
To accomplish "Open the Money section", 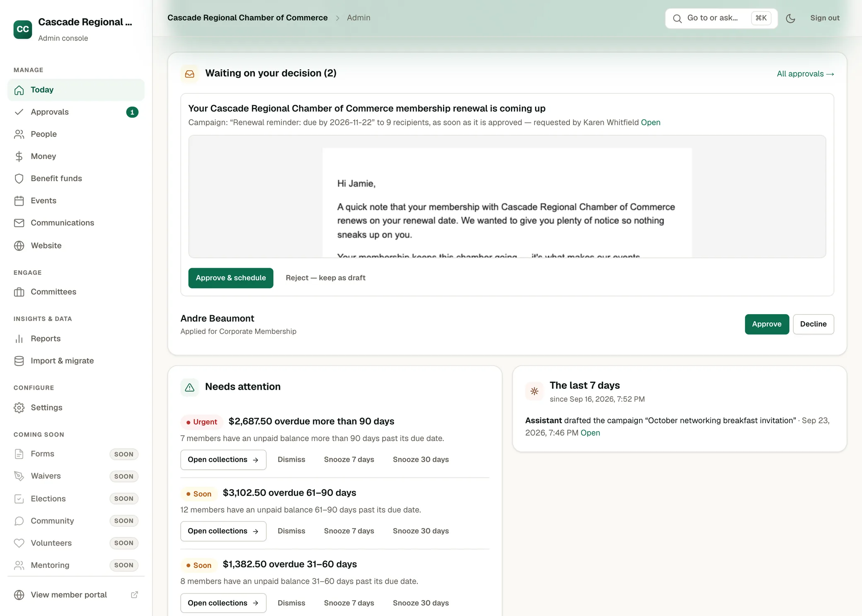I will point(76,156).
